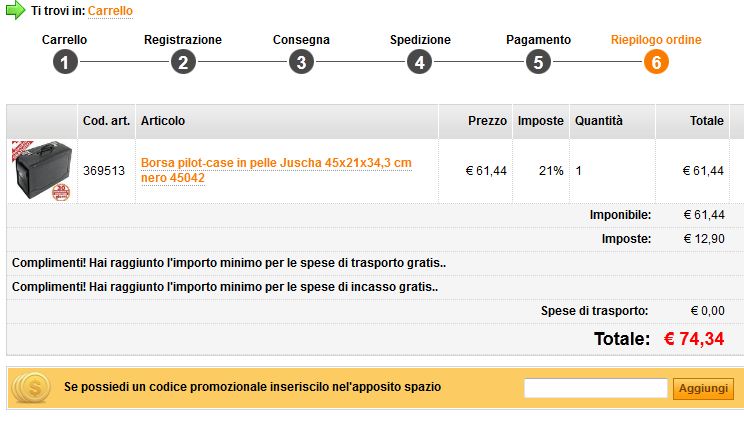744x425 pixels.
Task: Click step 5 Pagamento circle
Action: pyautogui.click(x=538, y=62)
